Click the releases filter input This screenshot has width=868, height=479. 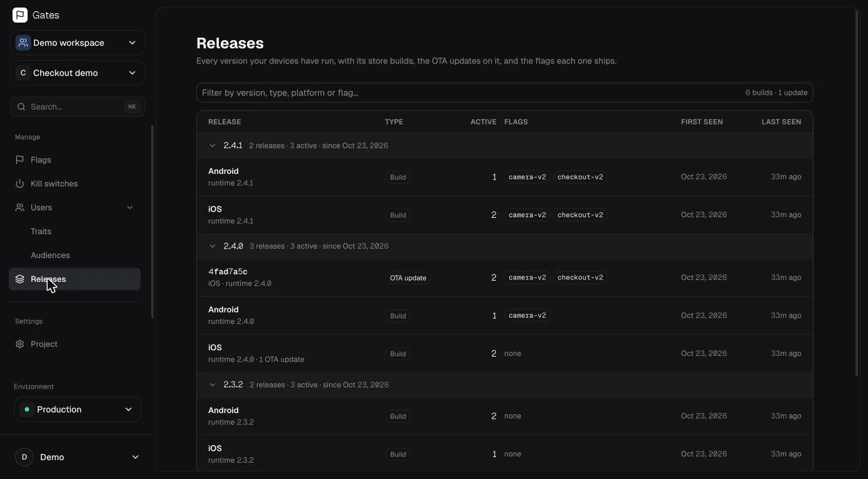505,93
